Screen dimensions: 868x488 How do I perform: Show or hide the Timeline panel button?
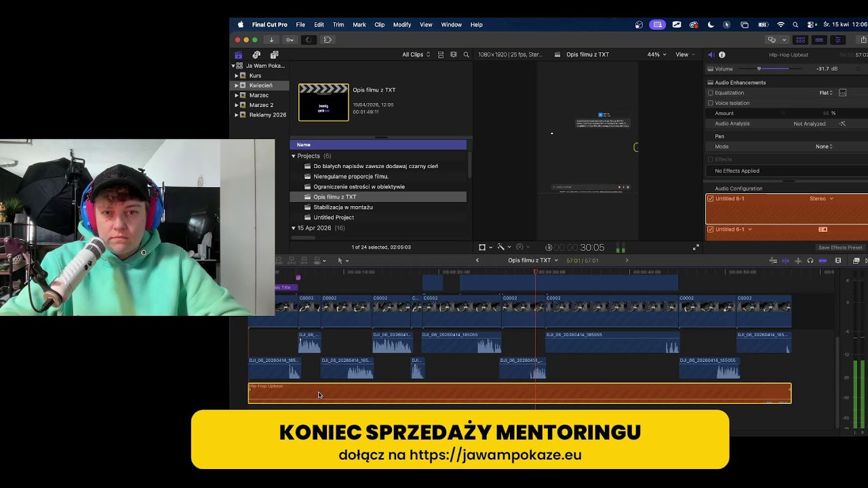pyautogui.click(x=819, y=40)
